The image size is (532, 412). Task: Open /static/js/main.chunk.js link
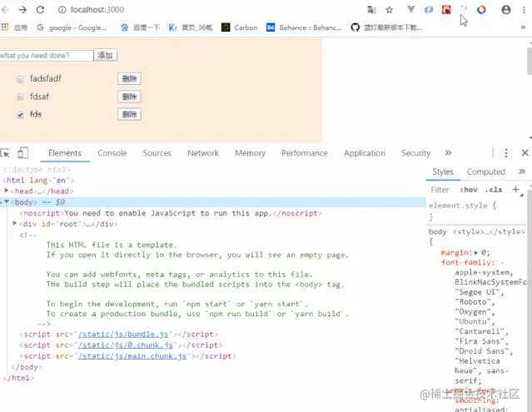click(x=132, y=356)
